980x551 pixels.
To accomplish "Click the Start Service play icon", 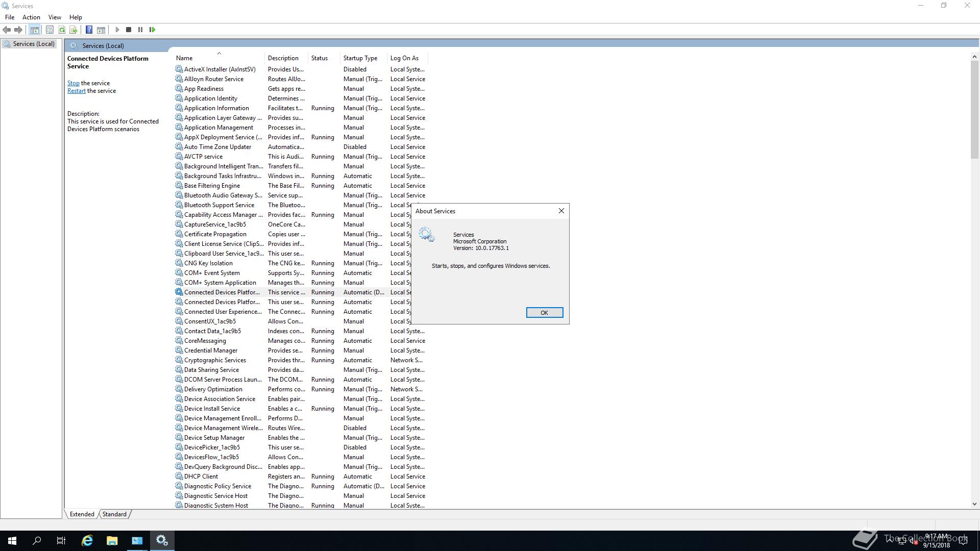I will (x=117, y=30).
